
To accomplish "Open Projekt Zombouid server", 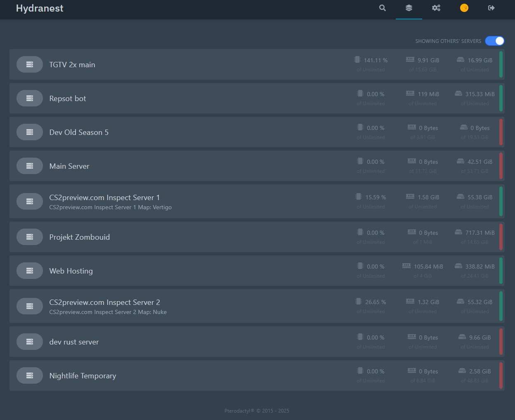I will pyautogui.click(x=257, y=237).
